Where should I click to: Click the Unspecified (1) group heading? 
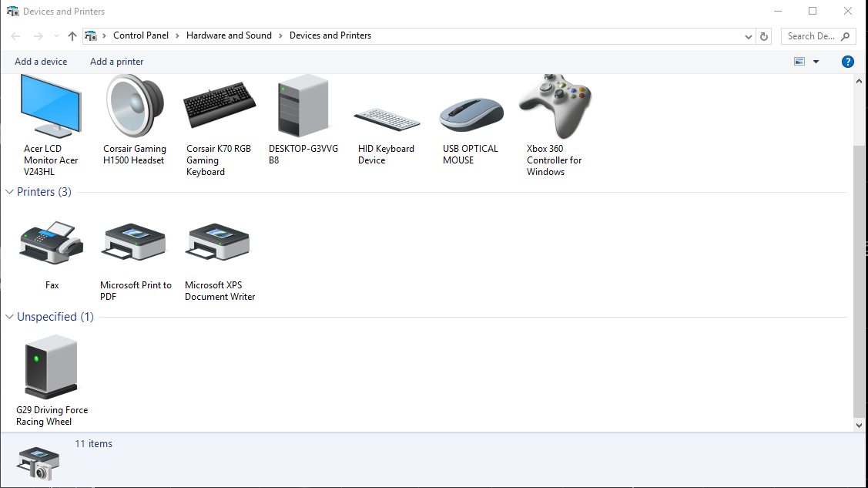[x=55, y=317]
